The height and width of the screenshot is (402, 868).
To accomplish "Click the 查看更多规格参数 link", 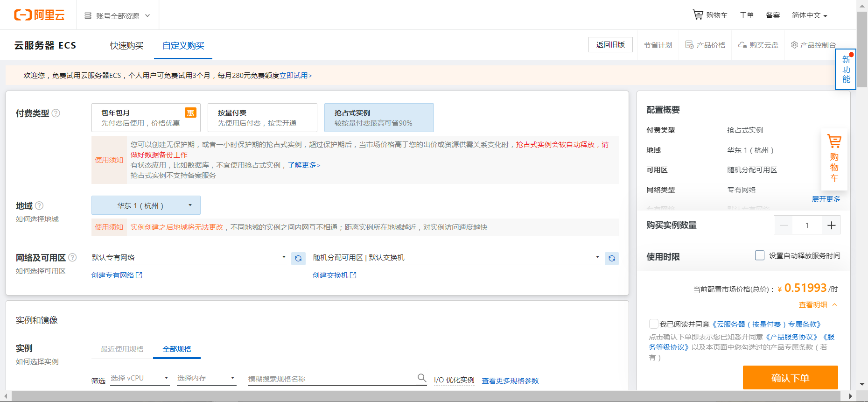I will 510,381.
